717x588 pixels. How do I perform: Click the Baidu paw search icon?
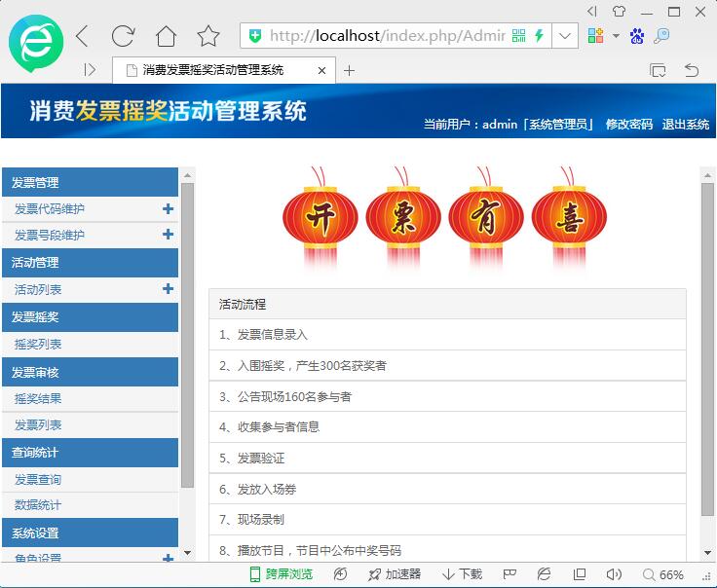pos(637,36)
